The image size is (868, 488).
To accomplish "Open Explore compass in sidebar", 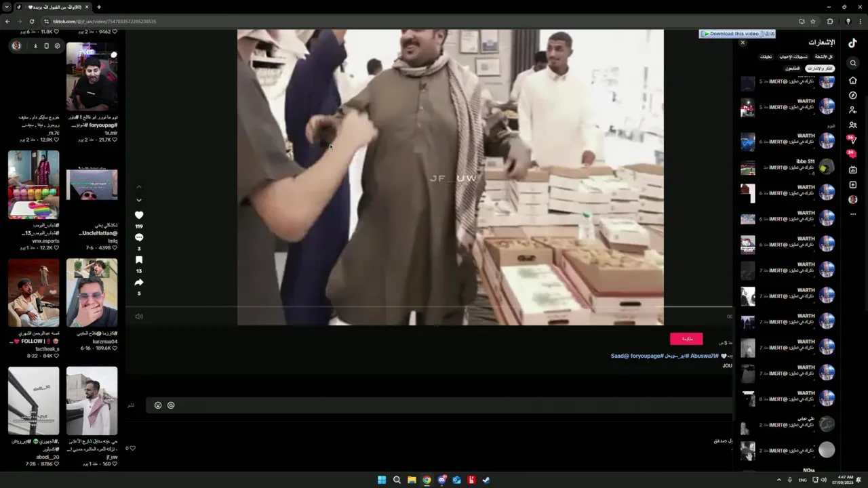I will (x=853, y=96).
